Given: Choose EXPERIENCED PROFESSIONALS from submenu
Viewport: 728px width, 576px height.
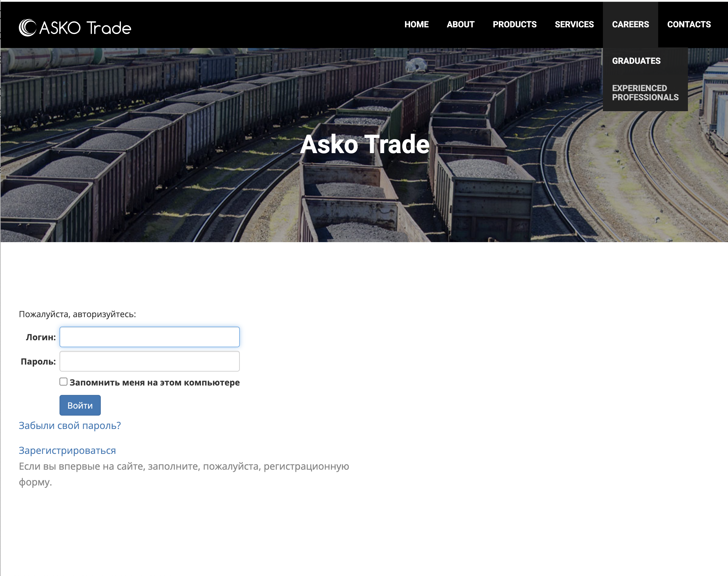Looking at the screenshot, I should (x=645, y=93).
